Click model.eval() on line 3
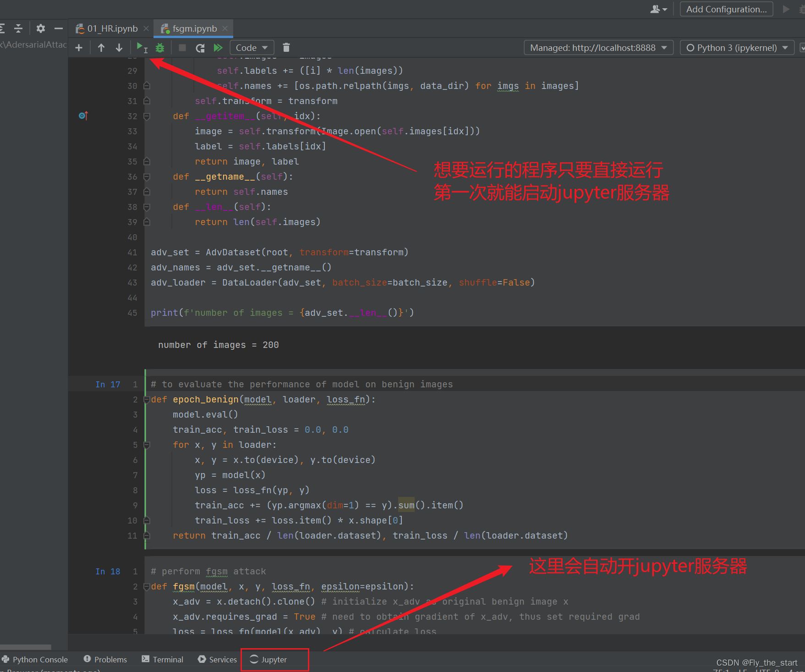 (x=205, y=414)
